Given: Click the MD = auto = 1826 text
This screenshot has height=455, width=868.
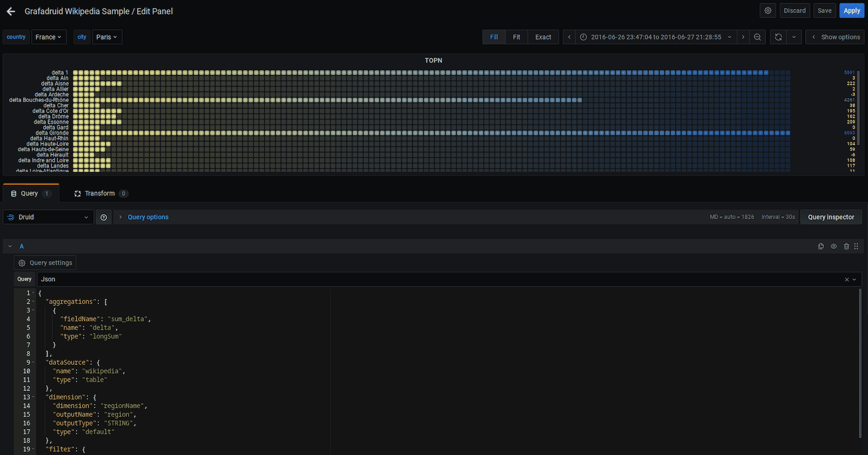Looking at the screenshot, I should tap(732, 217).
